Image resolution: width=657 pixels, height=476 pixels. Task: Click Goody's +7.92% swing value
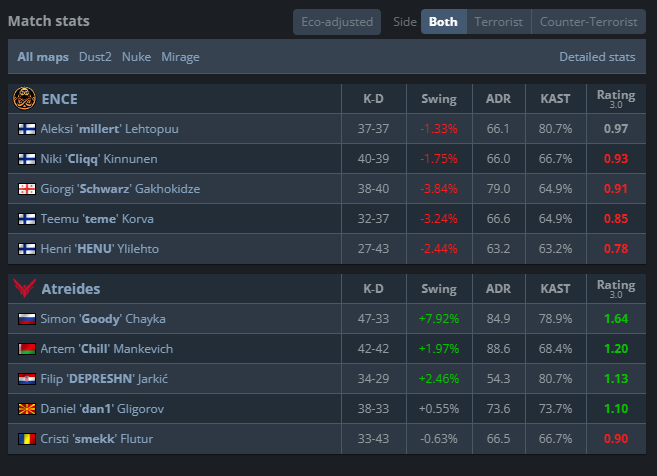(x=439, y=319)
